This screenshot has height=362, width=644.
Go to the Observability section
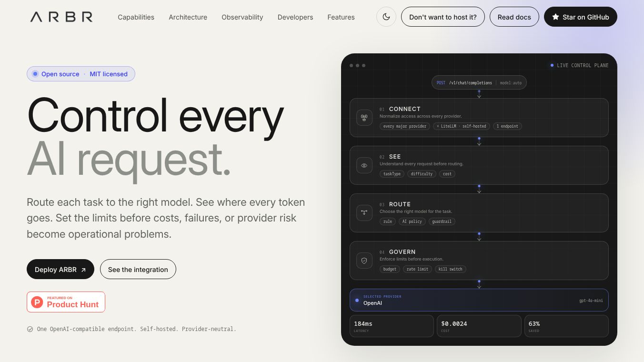tap(242, 17)
